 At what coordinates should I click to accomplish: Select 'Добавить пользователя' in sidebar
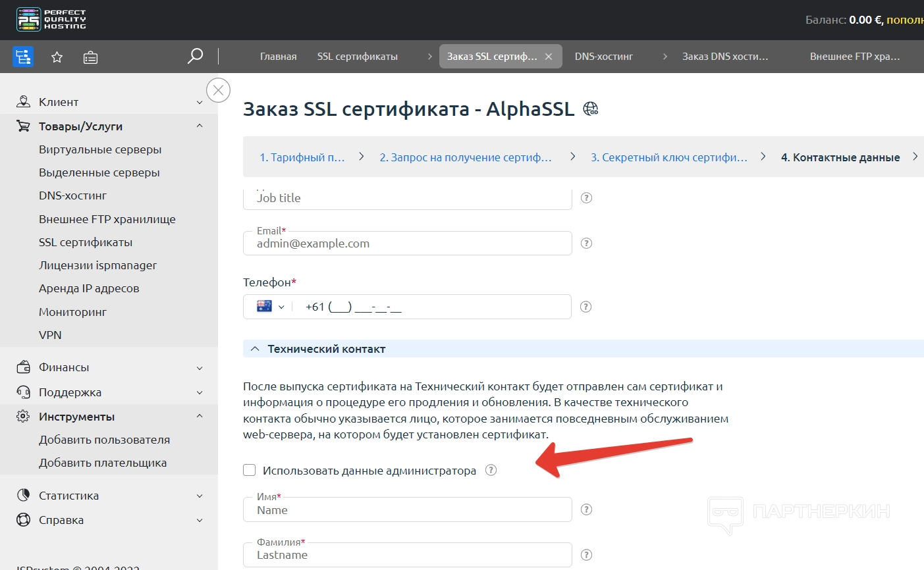(104, 440)
